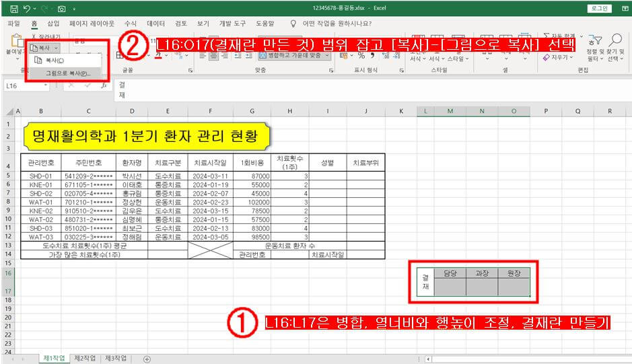Image resolution: width=632 pixels, height=364 pixels.
Task: Expand the 복사 copy button dropdown arrow
Action: pyautogui.click(x=56, y=48)
